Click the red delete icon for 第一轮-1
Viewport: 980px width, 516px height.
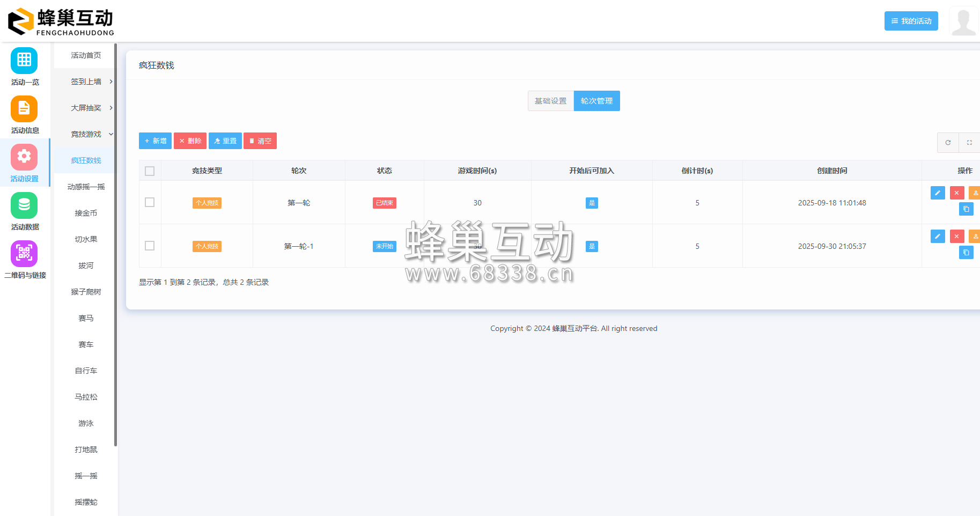pos(957,236)
